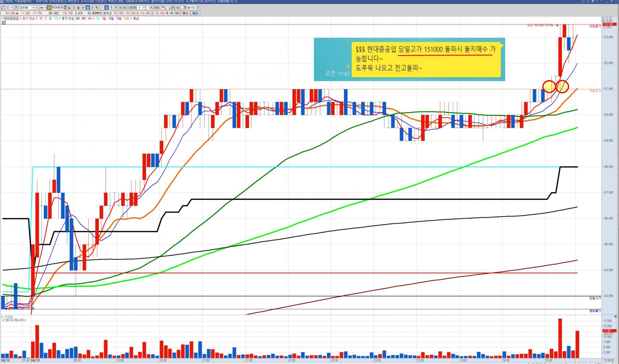
Task: Open the 주 market type dropdown arrow
Action: pyautogui.click(x=12, y=8)
